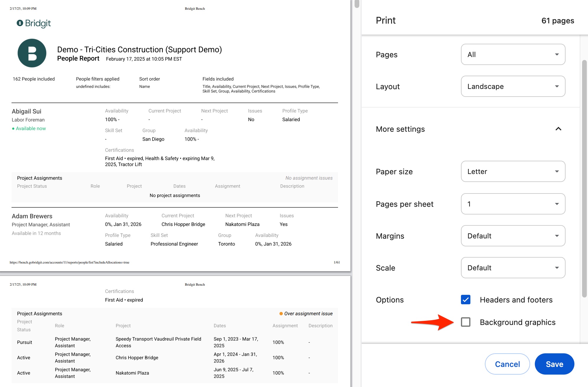Open the Scale dropdown set to Default

click(x=513, y=268)
